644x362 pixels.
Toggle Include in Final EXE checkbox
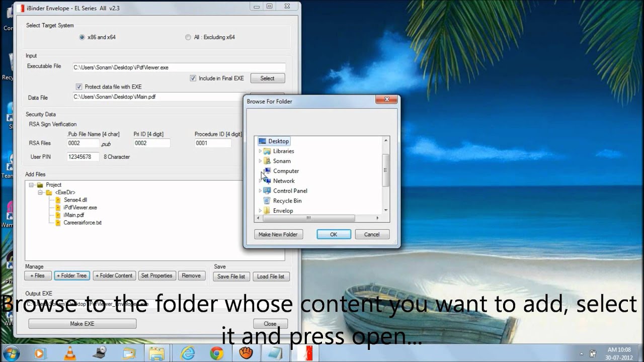point(193,78)
